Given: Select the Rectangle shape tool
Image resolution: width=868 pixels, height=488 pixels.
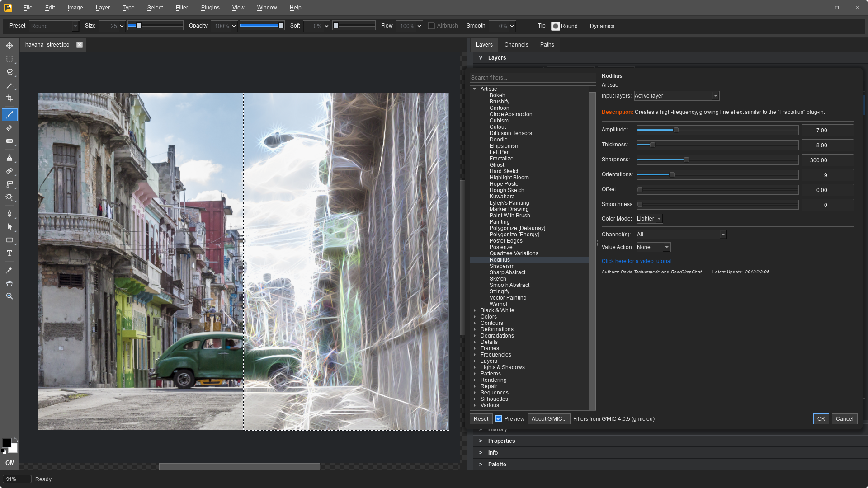Looking at the screenshot, I should pyautogui.click(x=9, y=240).
